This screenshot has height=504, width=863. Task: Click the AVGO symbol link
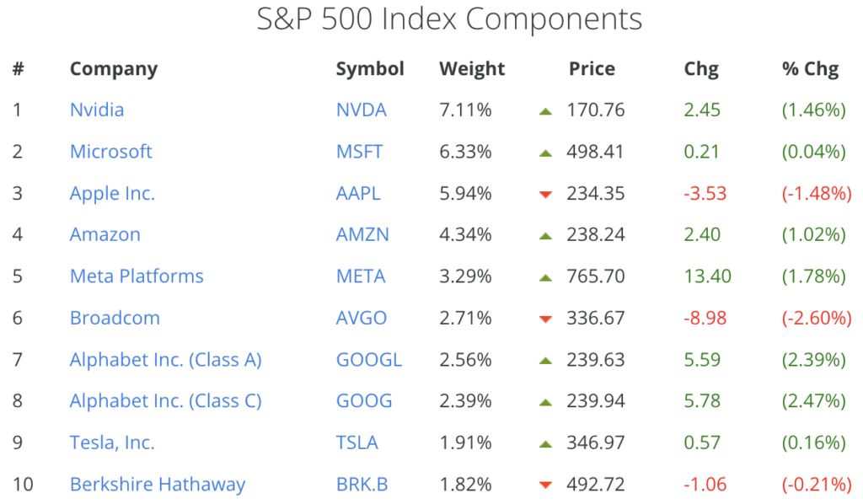click(362, 319)
